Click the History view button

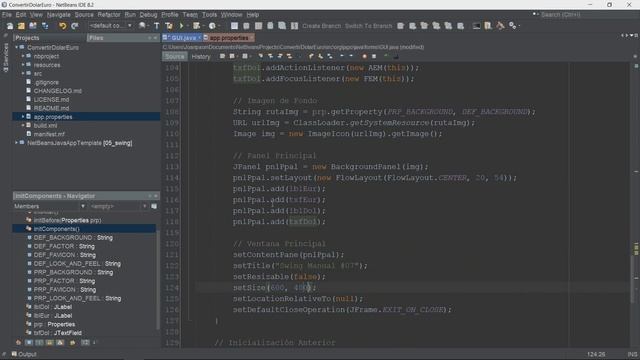[x=201, y=56]
